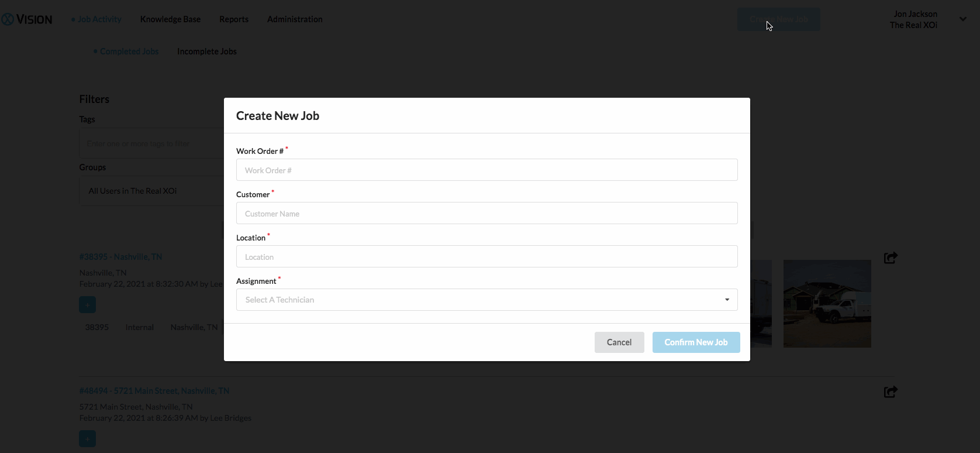Go to the Reports menu
Image resolution: width=980 pixels, height=453 pixels.
[x=234, y=19]
